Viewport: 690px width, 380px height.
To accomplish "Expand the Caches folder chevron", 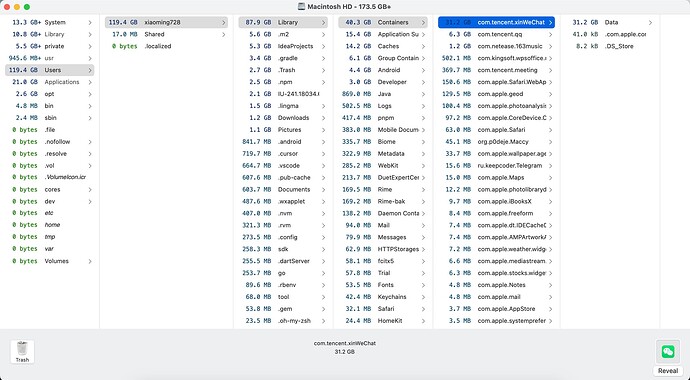I will 423,46.
